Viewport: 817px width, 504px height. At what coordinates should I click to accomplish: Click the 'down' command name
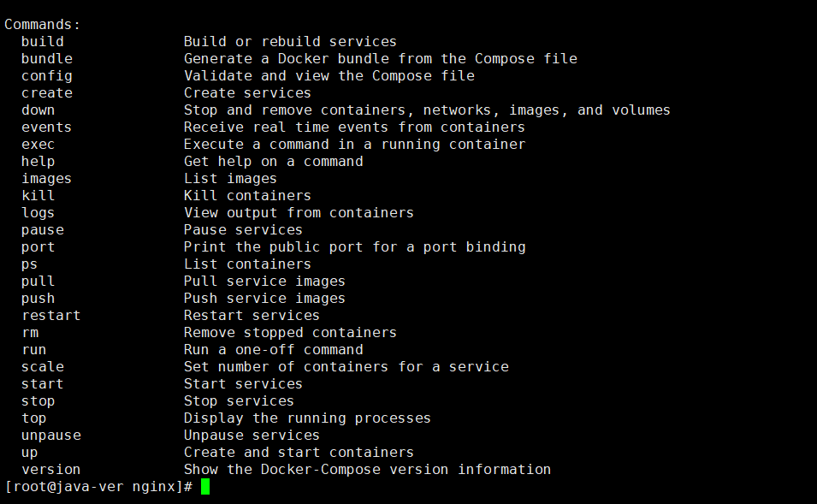click(x=38, y=110)
